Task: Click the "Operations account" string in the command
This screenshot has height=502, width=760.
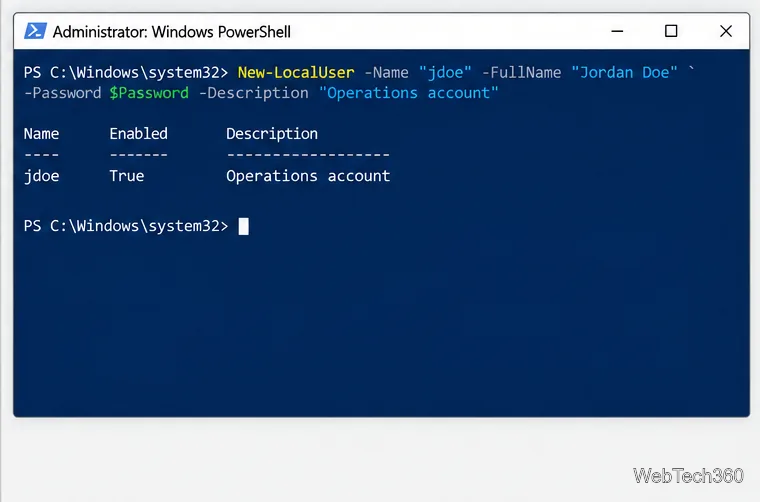Action: (409, 93)
